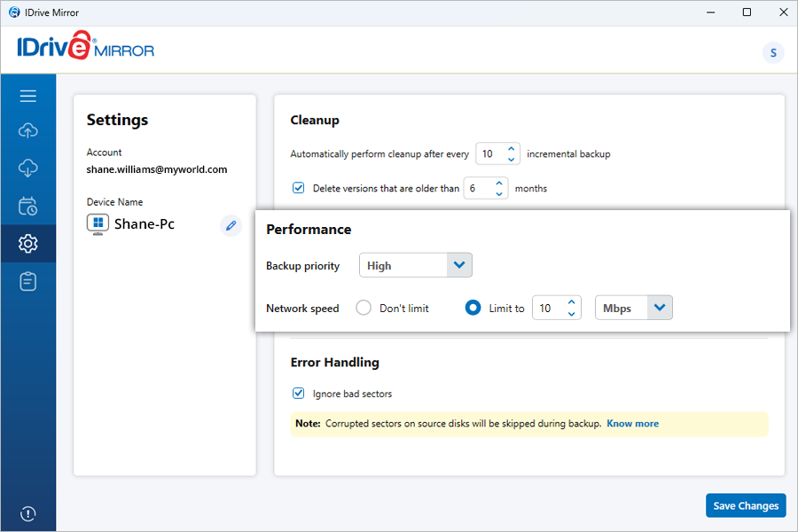The height and width of the screenshot is (532, 798).
Task: Edit device name with pencil icon
Action: tap(231, 225)
